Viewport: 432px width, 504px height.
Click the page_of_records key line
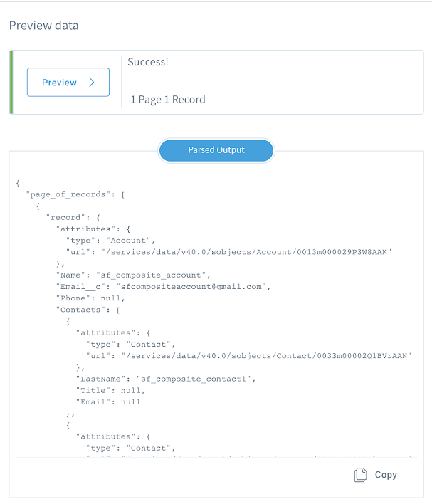click(x=75, y=195)
